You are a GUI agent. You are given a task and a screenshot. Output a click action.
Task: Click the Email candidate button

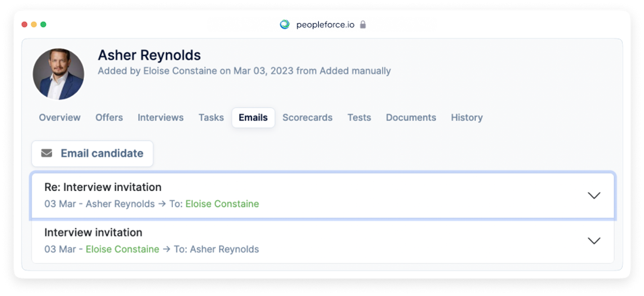point(93,153)
